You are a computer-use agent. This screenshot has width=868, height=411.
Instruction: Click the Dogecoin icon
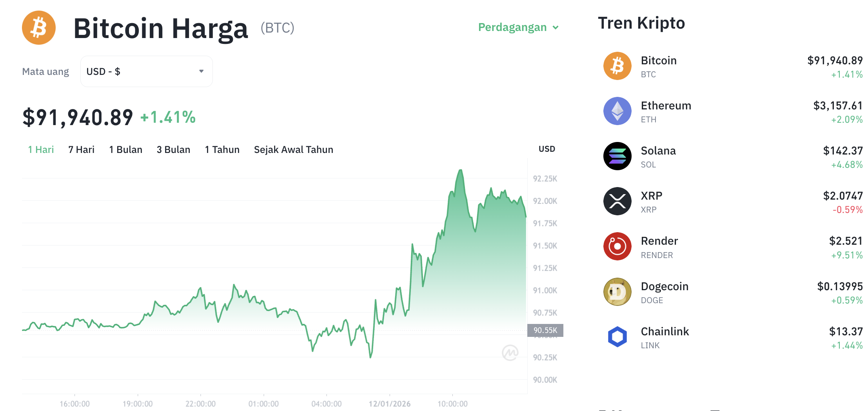click(x=617, y=292)
